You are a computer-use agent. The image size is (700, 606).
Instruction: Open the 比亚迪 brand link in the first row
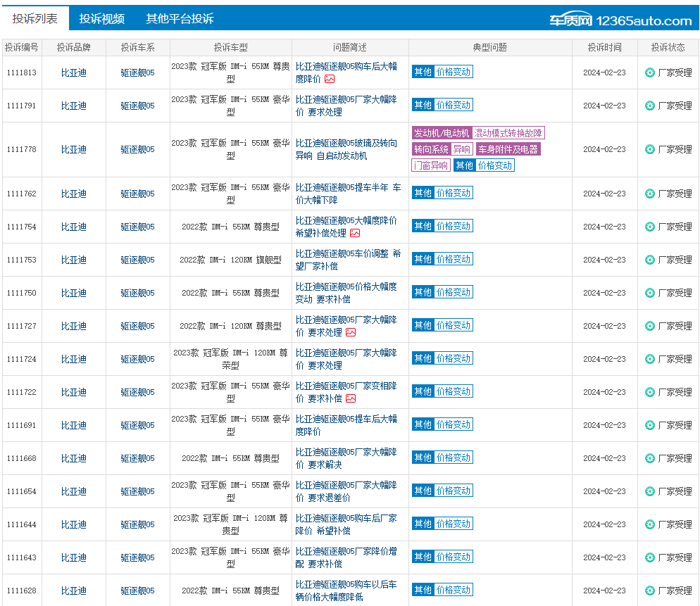(73, 72)
